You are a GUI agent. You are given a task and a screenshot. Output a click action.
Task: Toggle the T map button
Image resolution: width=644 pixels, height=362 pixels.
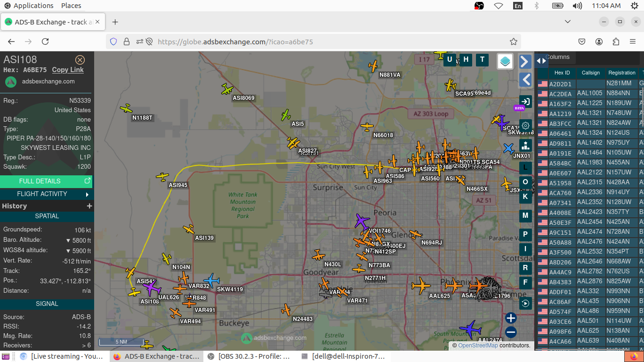tap(482, 59)
